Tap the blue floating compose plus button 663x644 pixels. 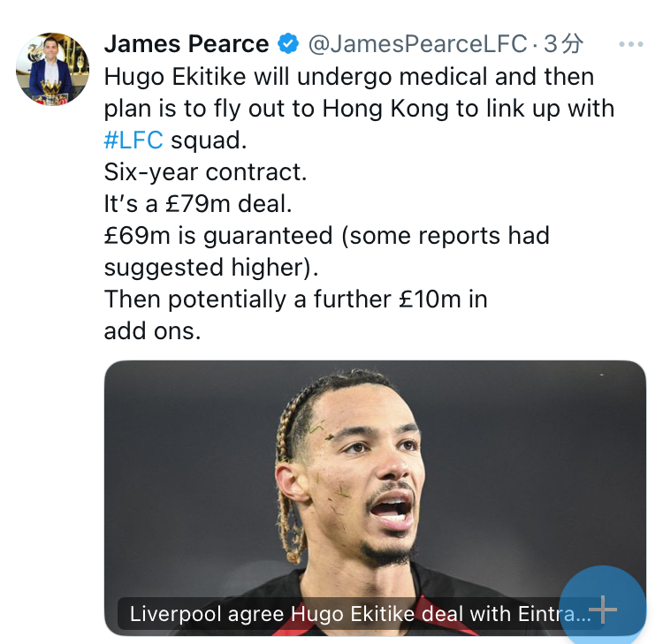pos(603,609)
